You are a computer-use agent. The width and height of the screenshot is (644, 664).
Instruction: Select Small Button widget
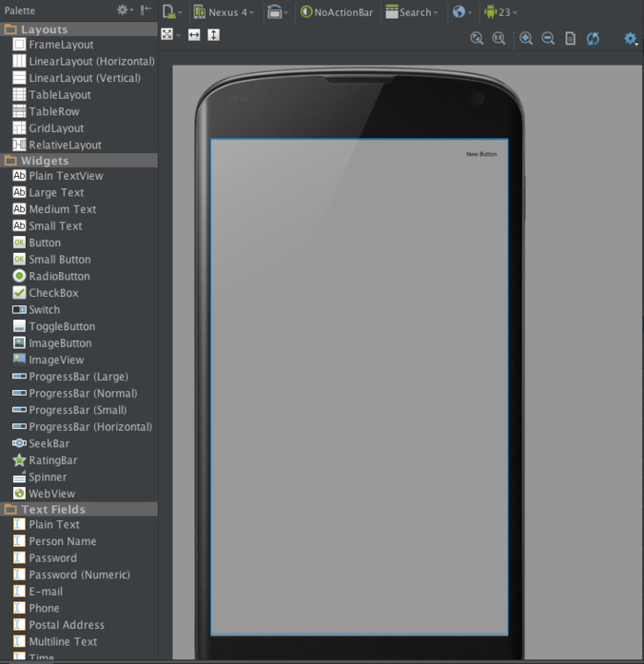[78, 259]
